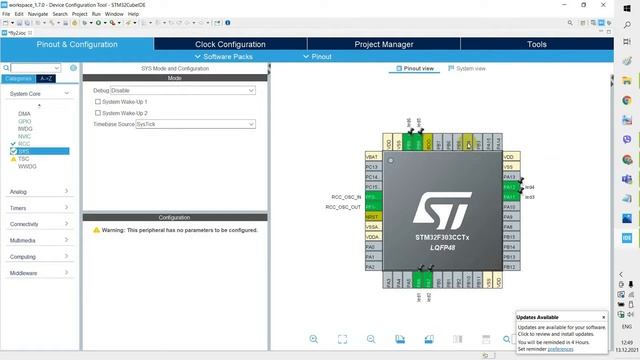Select WWDG in System Core list

pos(27,166)
